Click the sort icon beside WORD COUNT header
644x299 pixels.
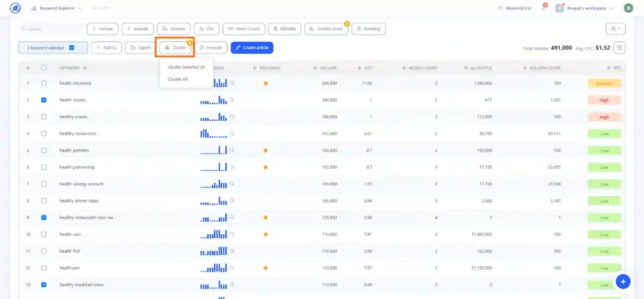tap(404, 68)
